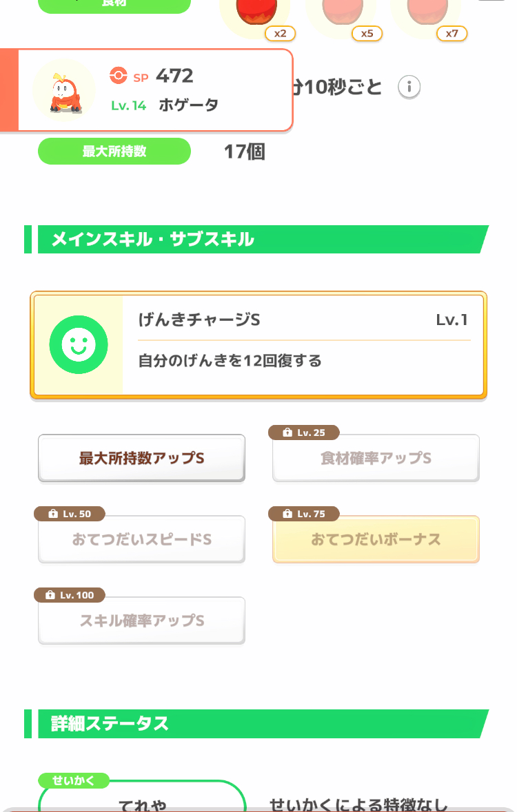
Task: Tap the ホゲータ Pokémon portrait
Action: [x=64, y=91]
